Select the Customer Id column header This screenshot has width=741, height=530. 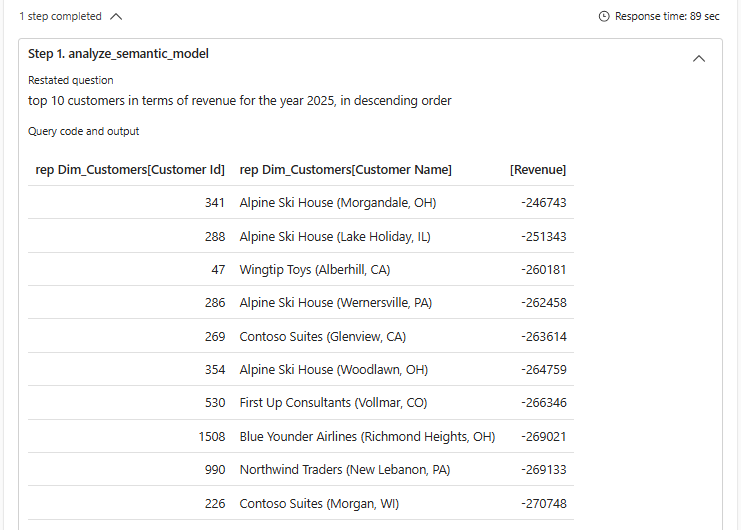click(x=130, y=170)
